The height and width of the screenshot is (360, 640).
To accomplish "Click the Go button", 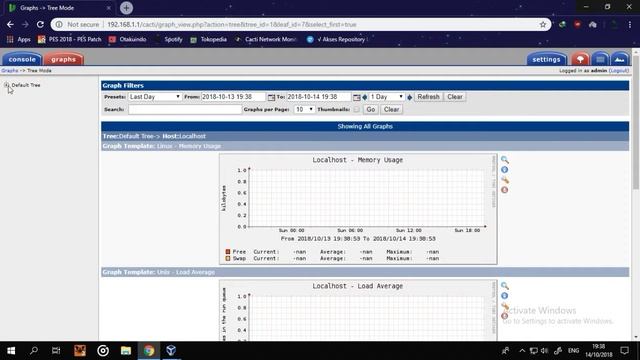I will (371, 109).
